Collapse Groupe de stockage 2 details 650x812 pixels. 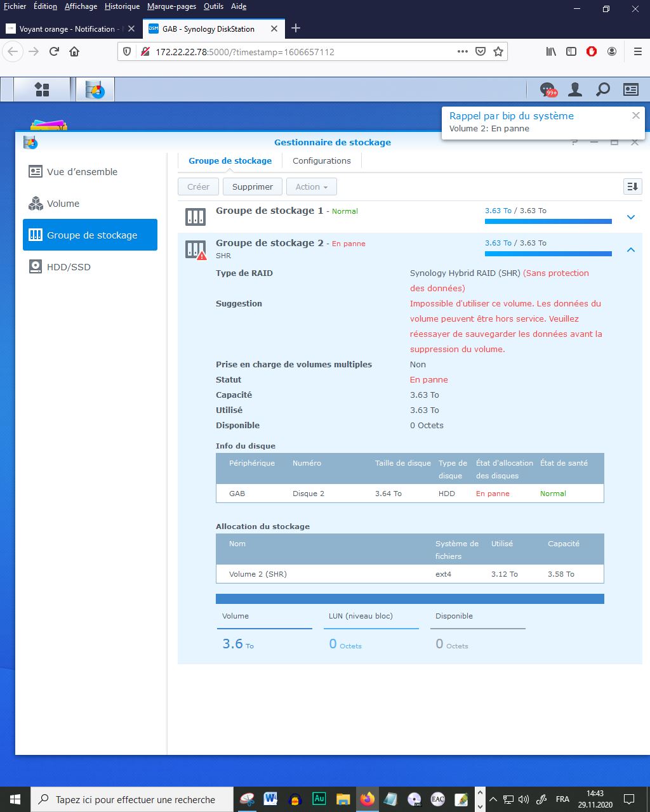(x=631, y=250)
